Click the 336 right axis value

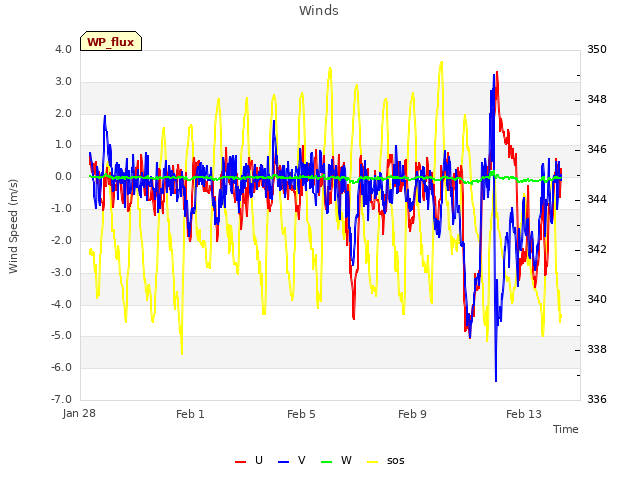pos(597,399)
